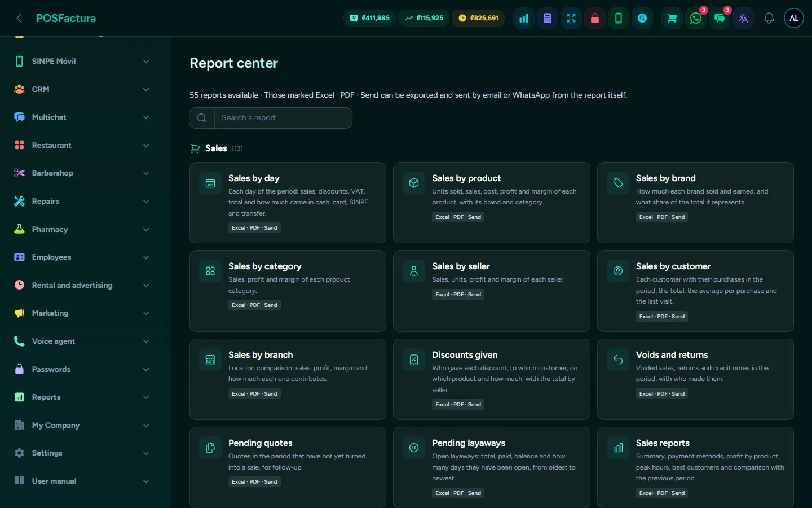Open the Sales by day report
The height and width of the screenshot is (508, 812).
[x=288, y=203]
